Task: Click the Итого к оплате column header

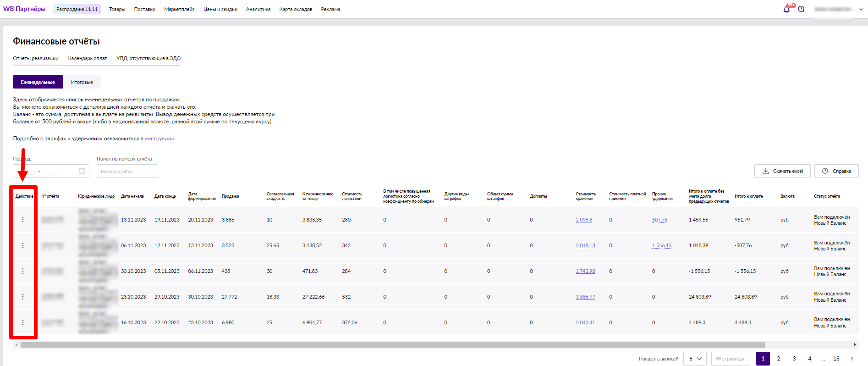Action: click(x=749, y=196)
